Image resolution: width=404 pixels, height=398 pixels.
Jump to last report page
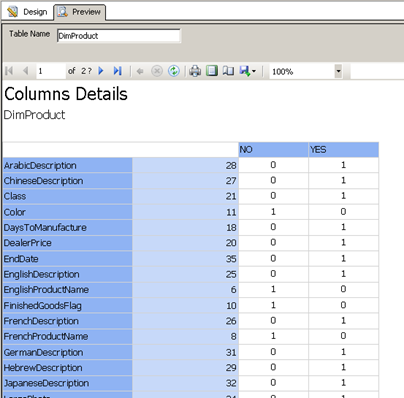click(117, 71)
